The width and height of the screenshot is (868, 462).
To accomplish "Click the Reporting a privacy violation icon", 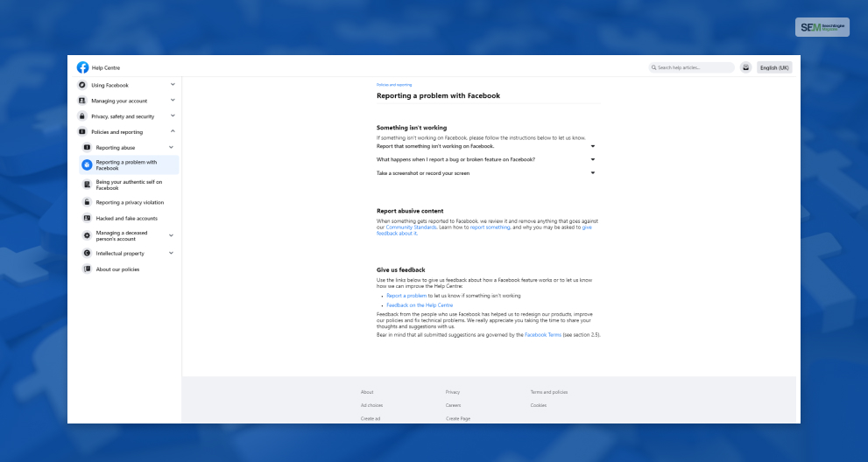I will point(87,202).
